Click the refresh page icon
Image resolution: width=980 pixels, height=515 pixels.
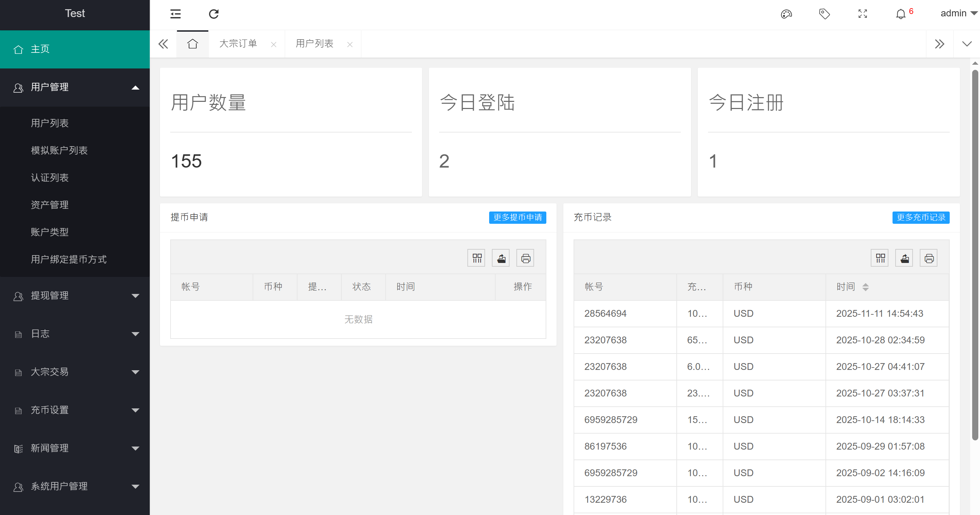click(214, 14)
